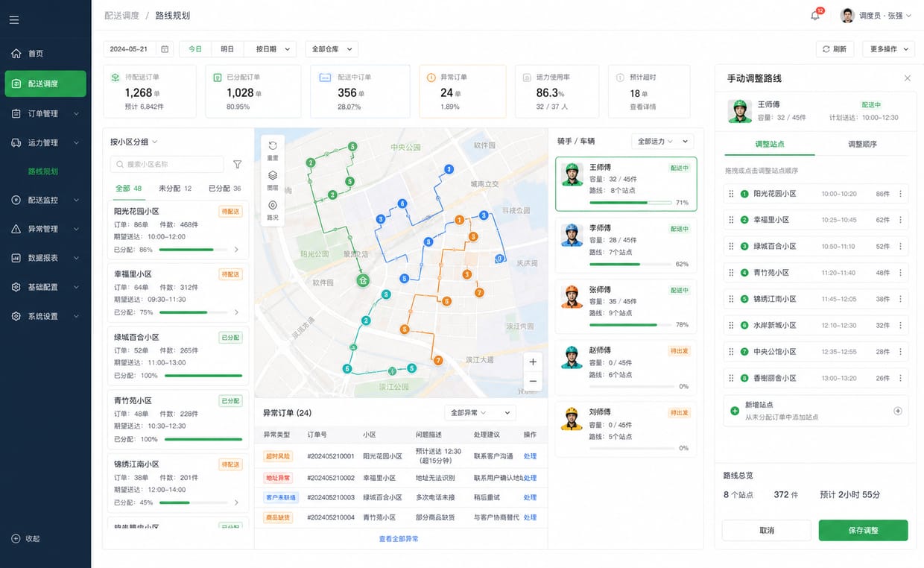Image resolution: width=924 pixels, height=568 pixels.
Task: Click the filter funnel icon beside community search
Action: point(237,164)
